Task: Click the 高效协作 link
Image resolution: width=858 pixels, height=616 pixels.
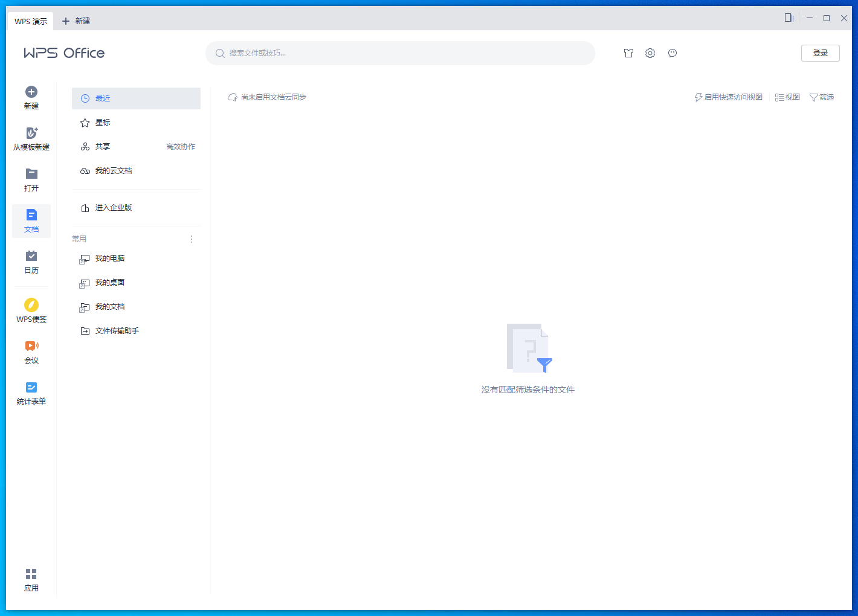Action: coord(181,147)
